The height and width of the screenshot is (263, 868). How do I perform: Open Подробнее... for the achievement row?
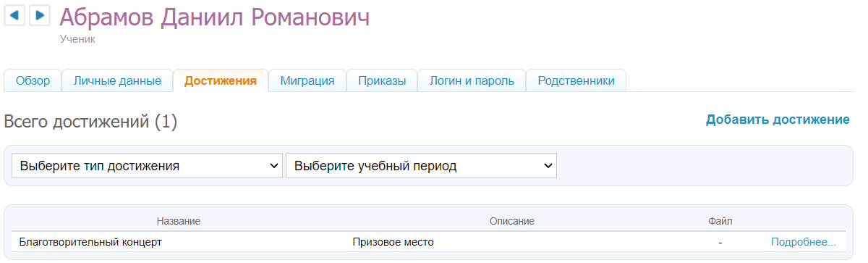(x=804, y=242)
